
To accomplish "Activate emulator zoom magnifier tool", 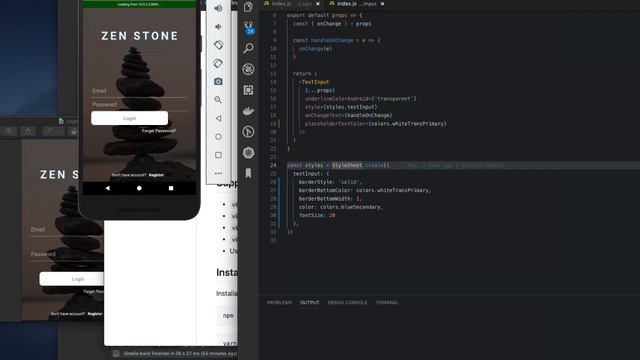I will pos(218,100).
